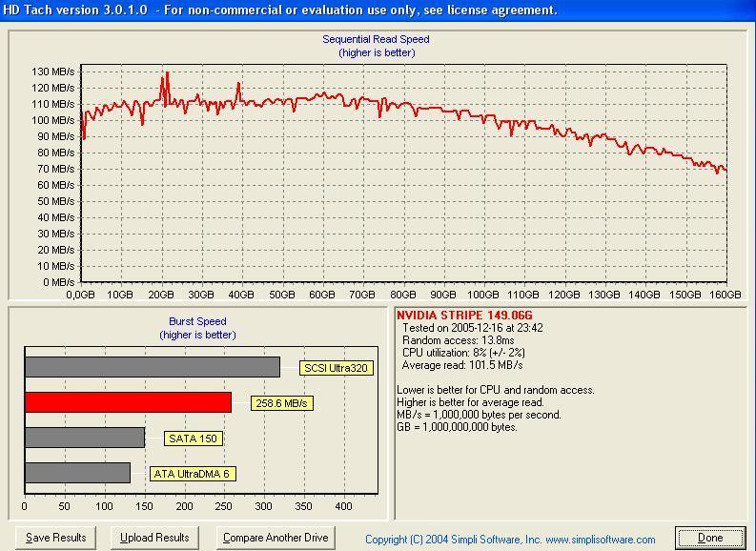
Task: Select the NVIDIA STRIPE 149.06G drive heading
Action: [464, 315]
